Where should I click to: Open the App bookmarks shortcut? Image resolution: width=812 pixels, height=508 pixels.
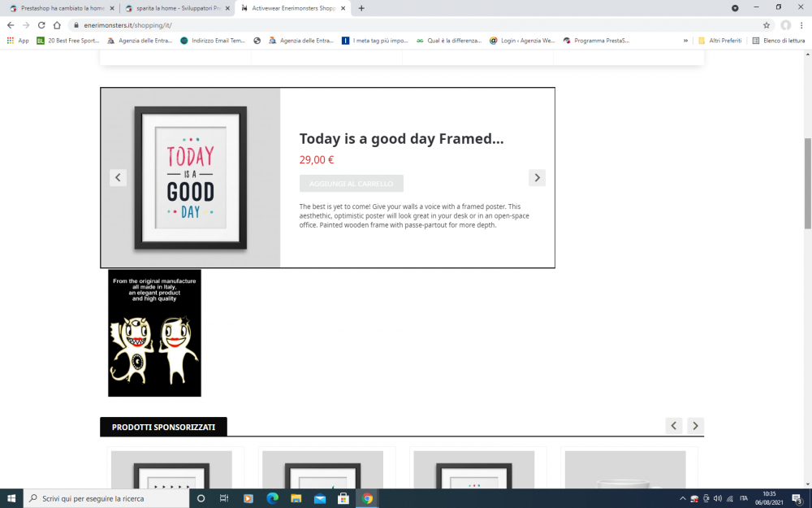coord(18,41)
